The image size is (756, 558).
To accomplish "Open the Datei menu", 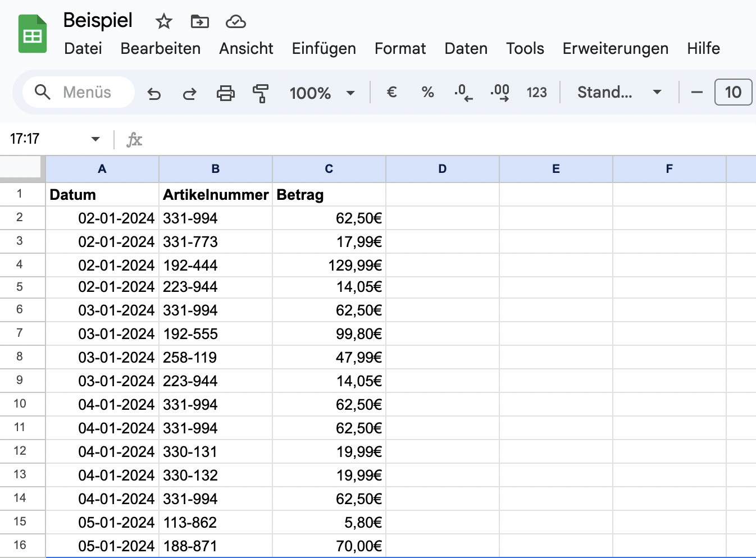I will (x=83, y=48).
